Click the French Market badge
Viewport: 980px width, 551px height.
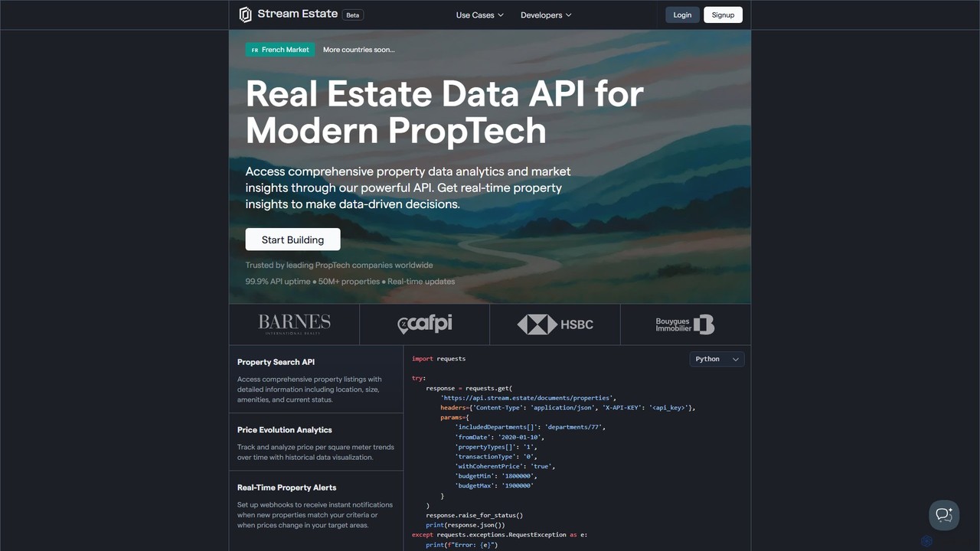click(x=280, y=50)
